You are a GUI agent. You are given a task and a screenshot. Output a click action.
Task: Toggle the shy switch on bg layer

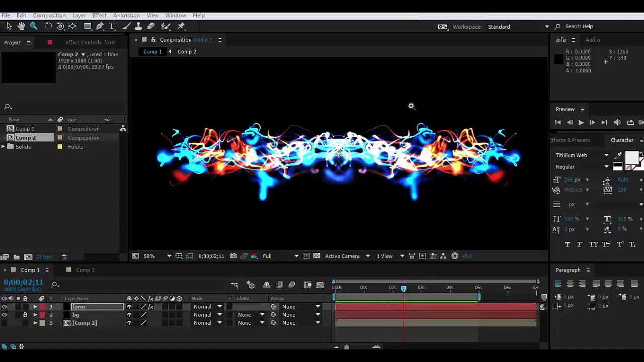tap(129, 315)
